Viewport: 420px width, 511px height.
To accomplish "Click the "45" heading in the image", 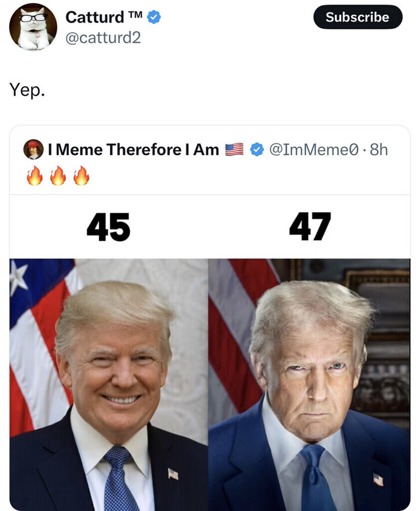I will point(109,227).
